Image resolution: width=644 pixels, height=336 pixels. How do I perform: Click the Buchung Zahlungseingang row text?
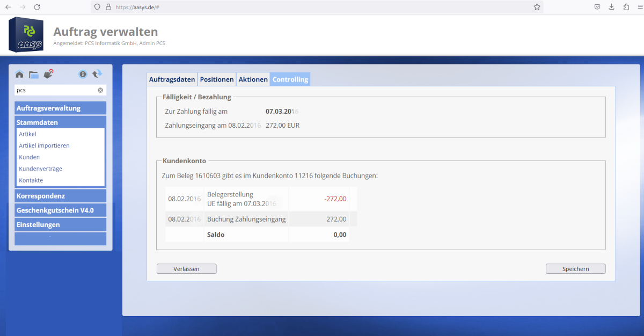pos(246,219)
